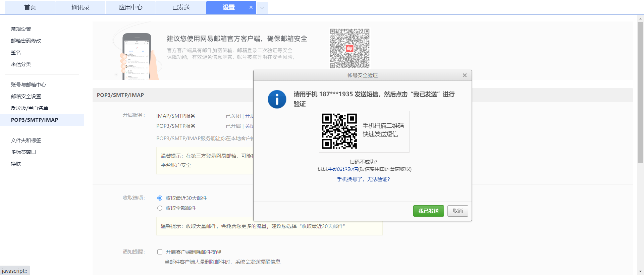
Task: Switch to the 已发送 tab
Action: click(181, 7)
